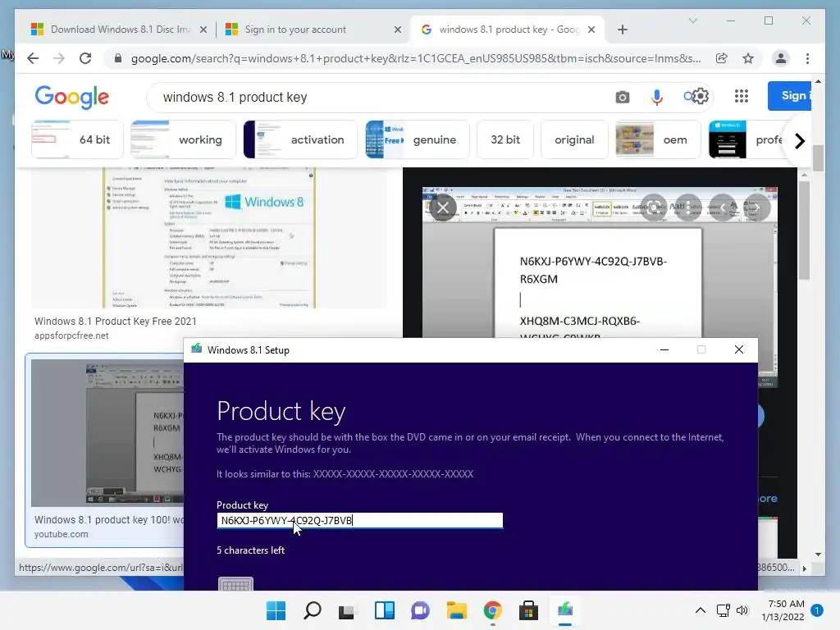Image resolution: width=840 pixels, height=630 pixels.
Task: Show hidden system tray icons
Action: 701,610
